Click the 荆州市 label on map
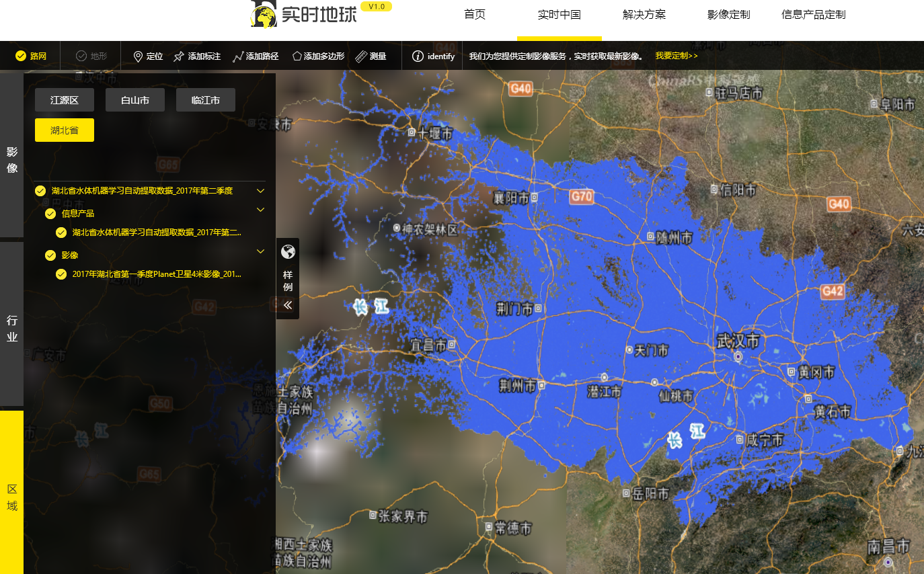This screenshot has height=574, width=924. pos(517,386)
